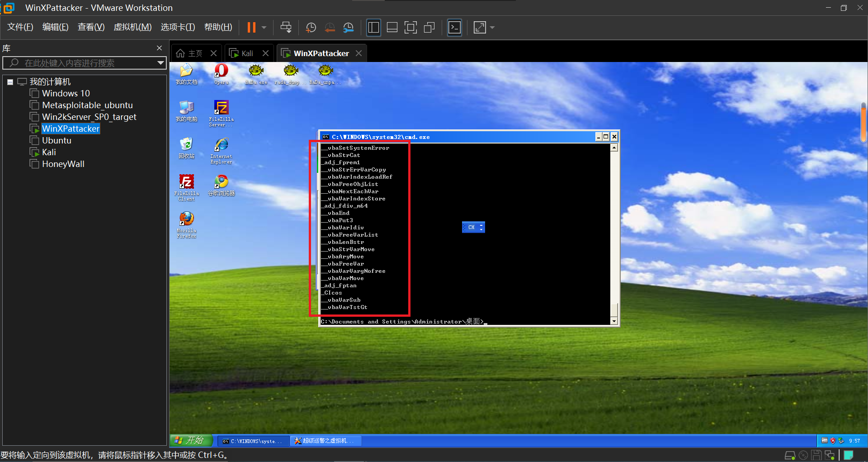Take a snapshot of this virtual machine
This screenshot has height=462, width=868.
tap(311, 28)
